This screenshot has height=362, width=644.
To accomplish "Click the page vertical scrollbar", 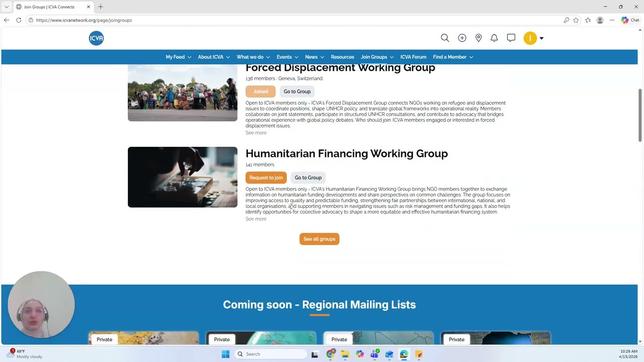I will (x=640, y=116).
